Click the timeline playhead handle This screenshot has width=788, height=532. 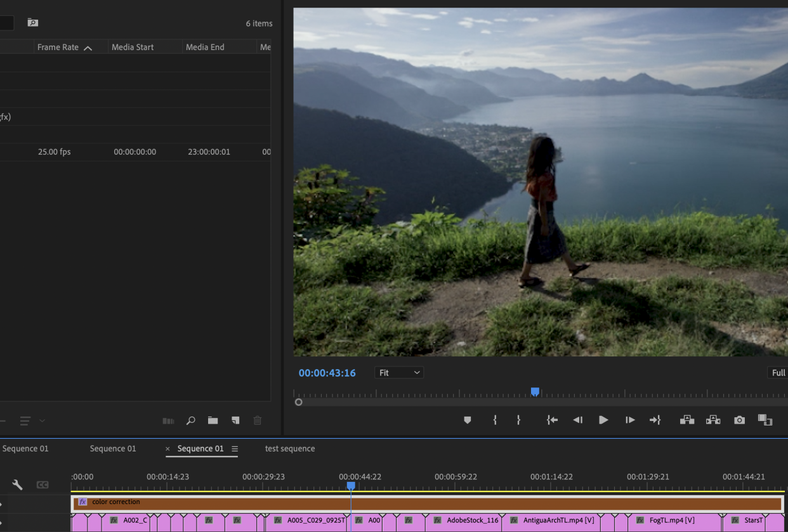351,486
